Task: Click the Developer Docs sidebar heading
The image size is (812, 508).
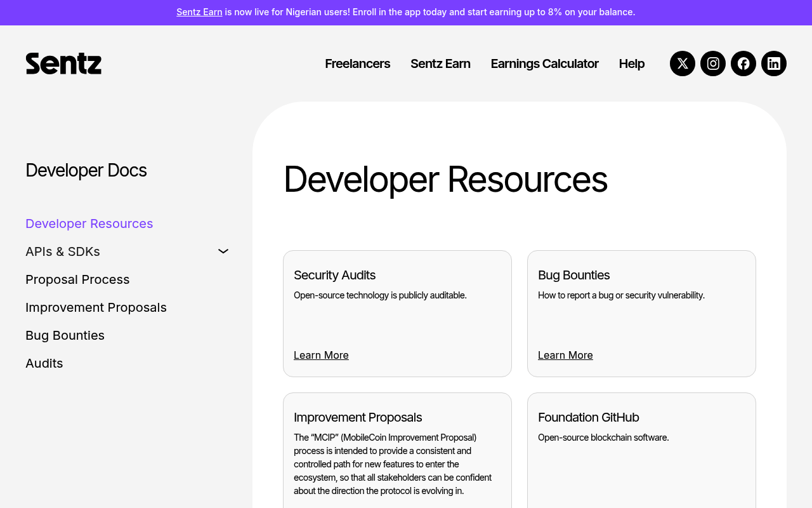Action: [x=86, y=170]
